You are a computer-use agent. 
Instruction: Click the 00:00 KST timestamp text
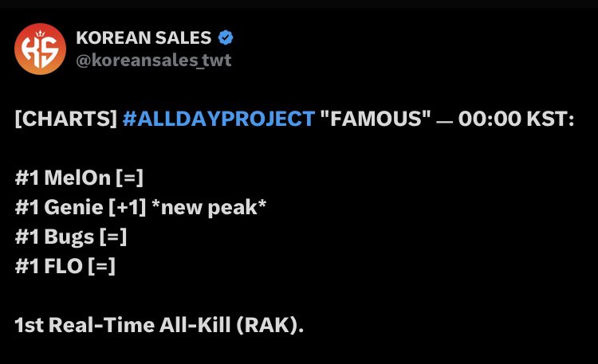(x=516, y=119)
